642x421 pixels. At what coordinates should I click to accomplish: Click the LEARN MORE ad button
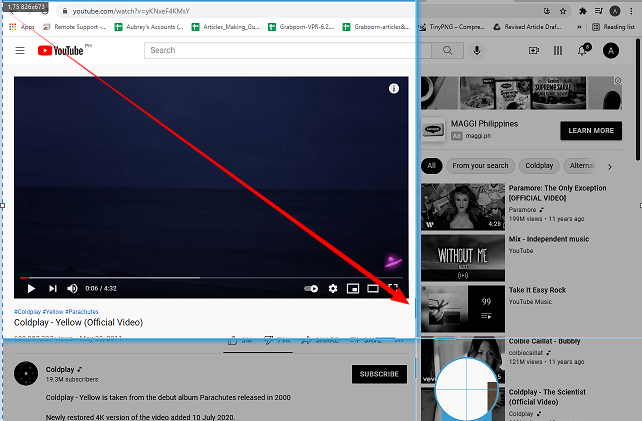[x=591, y=131]
